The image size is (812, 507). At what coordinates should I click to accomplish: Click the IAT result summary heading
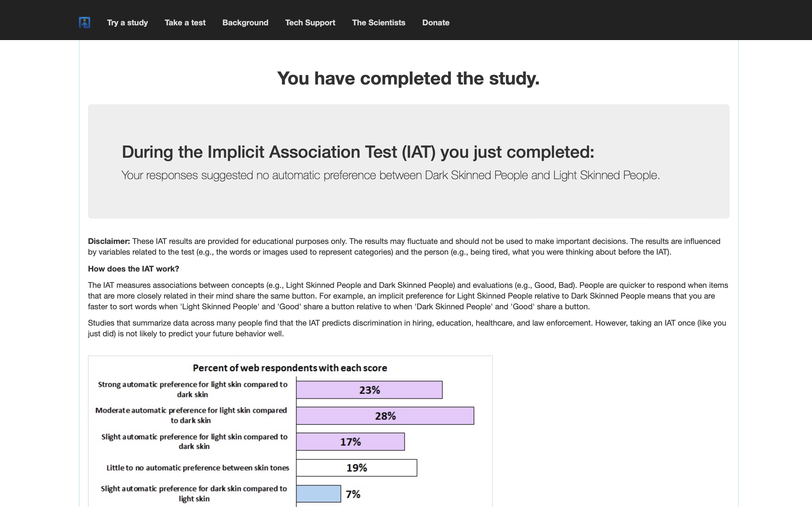pos(358,152)
